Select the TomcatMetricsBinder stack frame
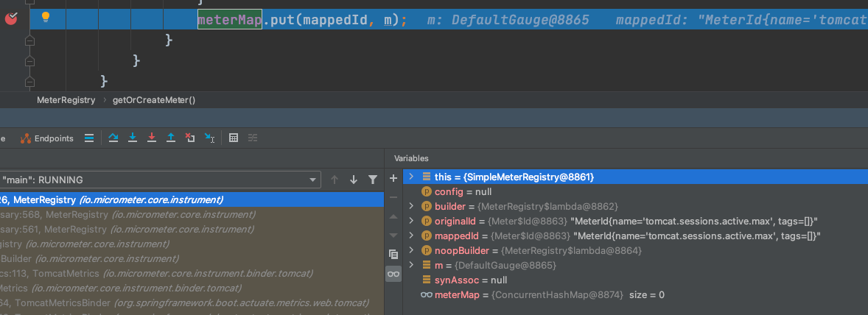 pyautogui.click(x=192, y=302)
